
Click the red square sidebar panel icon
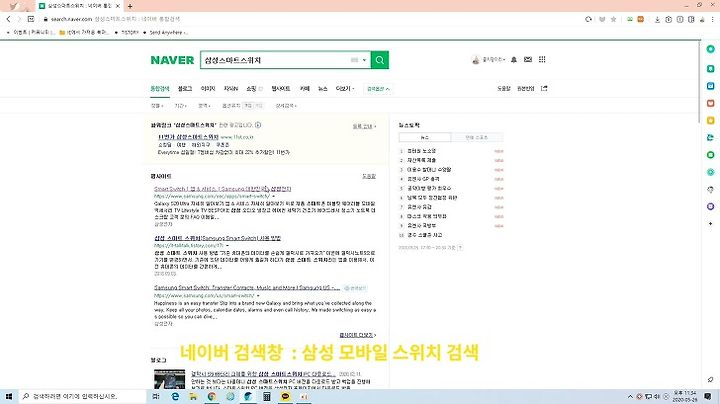click(x=710, y=103)
